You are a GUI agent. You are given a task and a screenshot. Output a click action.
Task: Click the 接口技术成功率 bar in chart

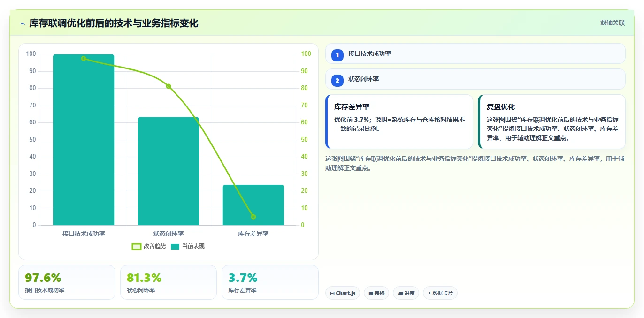click(x=84, y=140)
